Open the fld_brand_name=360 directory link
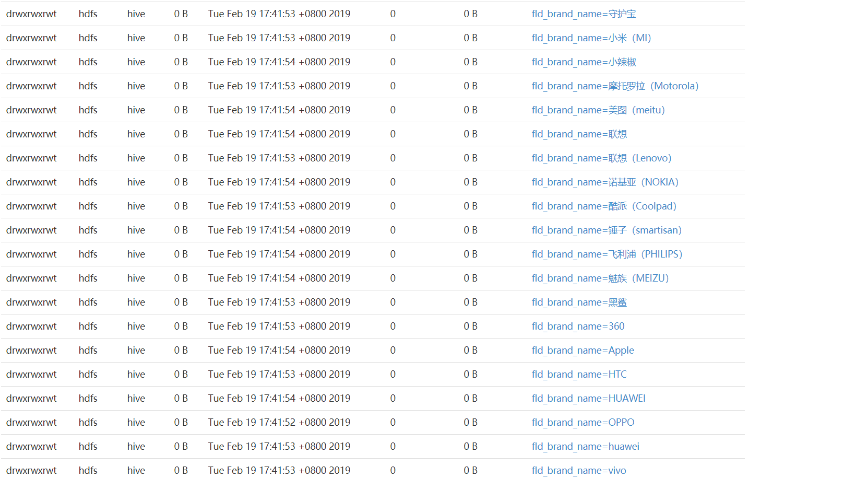This screenshot has height=478, width=868. pyautogui.click(x=578, y=327)
